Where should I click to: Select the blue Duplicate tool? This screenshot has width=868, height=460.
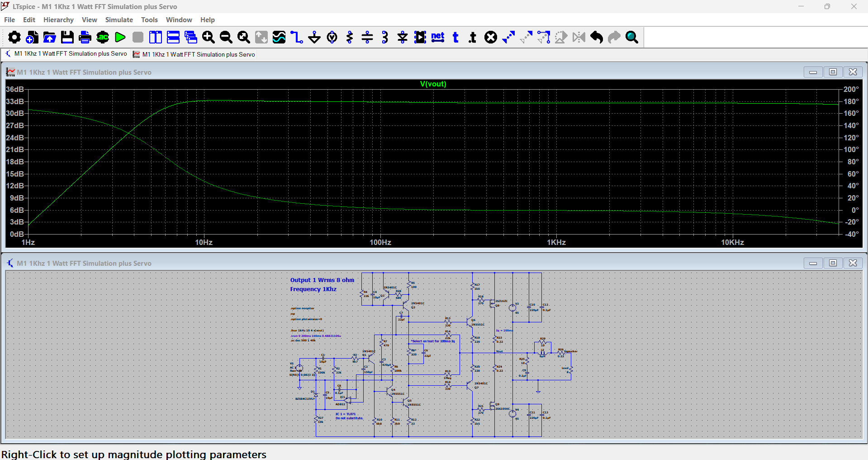508,37
